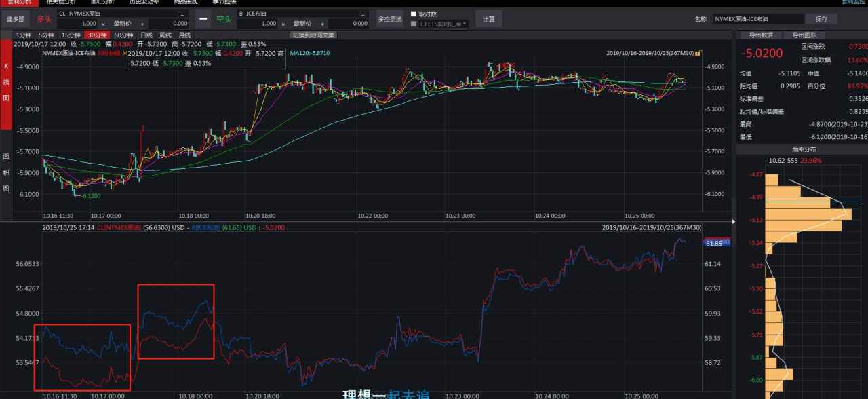The height and width of the screenshot is (399, 868).
Task: Click the lock icon beside the date range
Action: pyautogui.click(x=698, y=52)
